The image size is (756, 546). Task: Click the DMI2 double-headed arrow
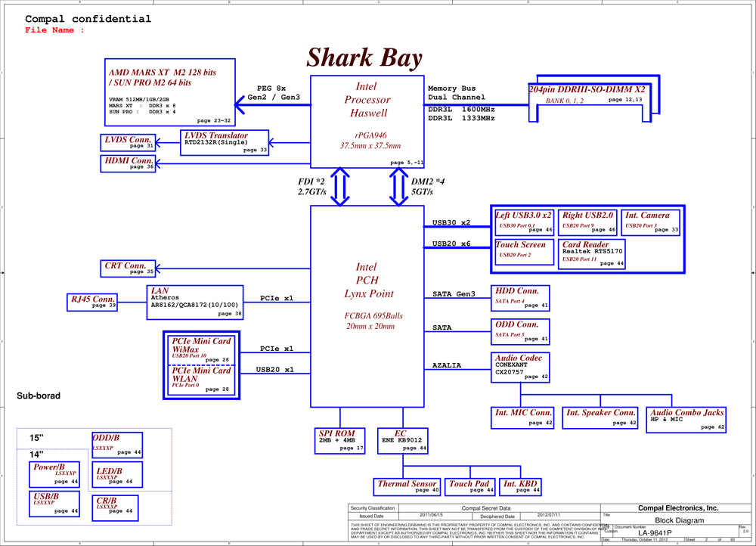(398, 187)
